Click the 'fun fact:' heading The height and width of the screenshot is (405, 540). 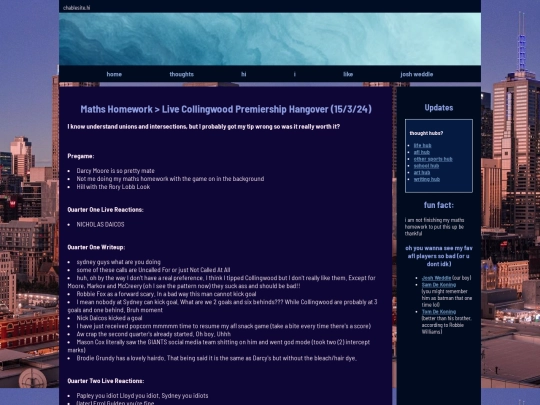coord(439,205)
